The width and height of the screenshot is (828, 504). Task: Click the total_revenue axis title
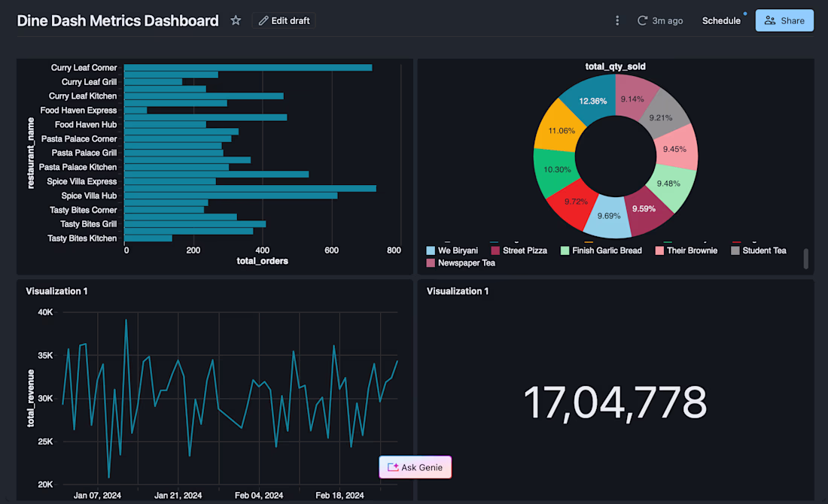[x=31, y=398]
